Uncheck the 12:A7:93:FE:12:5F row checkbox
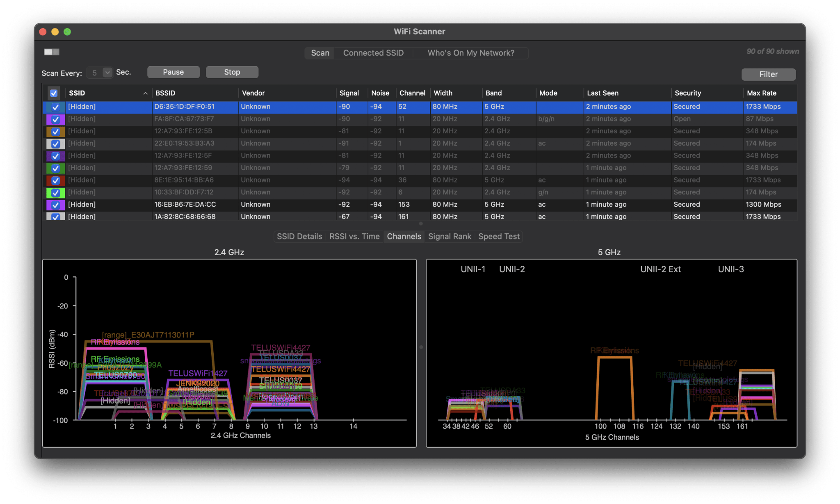This screenshot has width=840, height=504. coord(55,156)
